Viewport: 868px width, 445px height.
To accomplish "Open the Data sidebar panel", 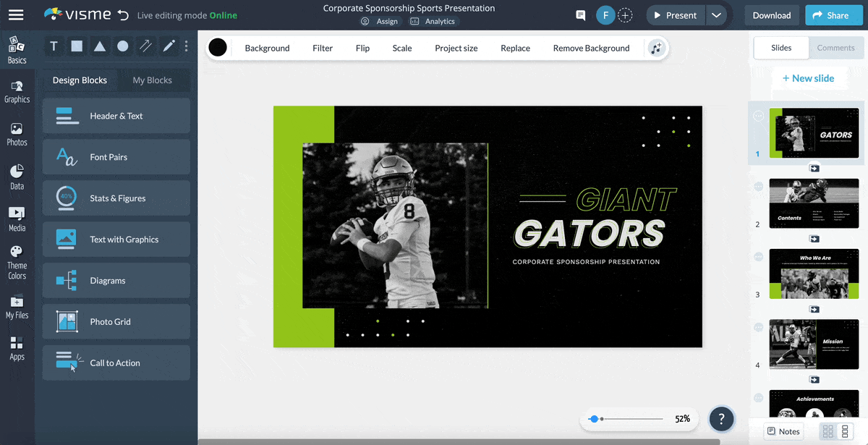I will (x=17, y=177).
